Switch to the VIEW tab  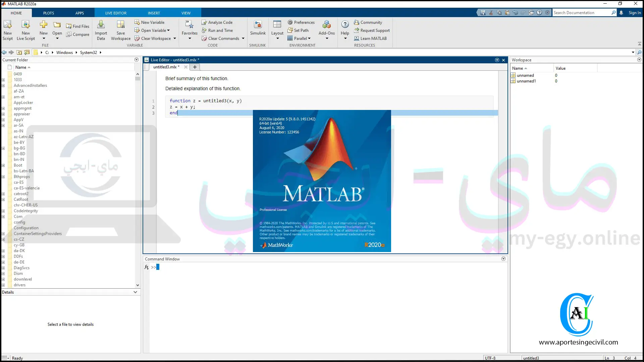186,13
